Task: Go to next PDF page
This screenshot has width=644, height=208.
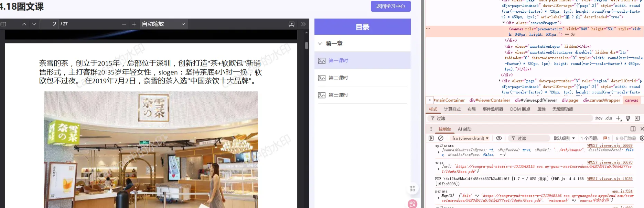Action: pyautogui.click(x=34, y=24)
